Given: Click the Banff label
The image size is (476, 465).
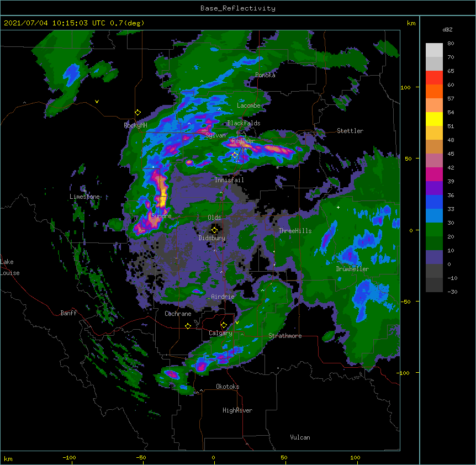Looking at the screenshot, I should (68, 313).
